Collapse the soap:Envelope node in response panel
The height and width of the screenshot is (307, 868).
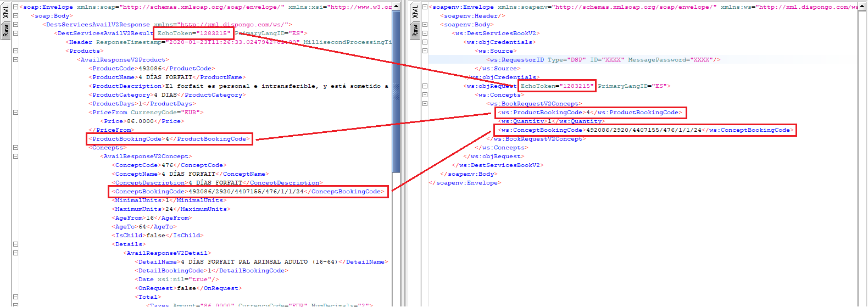15,7
